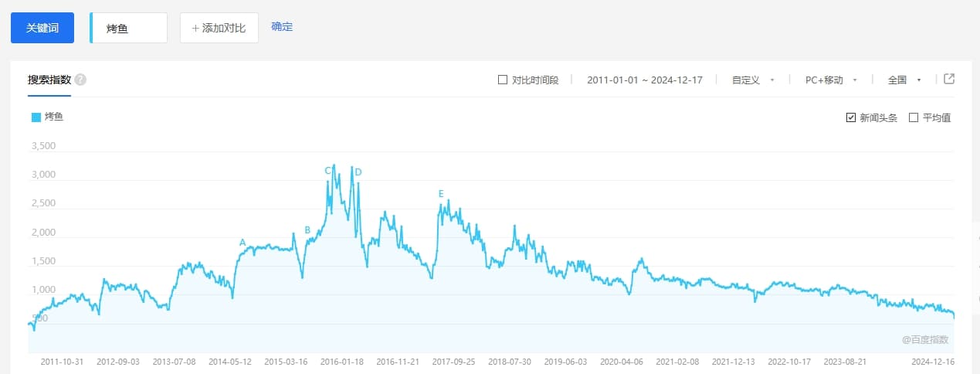This screenshot has width=980, height=374.
Task: Click the 烤鱼 keyword input field
Action: [x=130, y=28]
